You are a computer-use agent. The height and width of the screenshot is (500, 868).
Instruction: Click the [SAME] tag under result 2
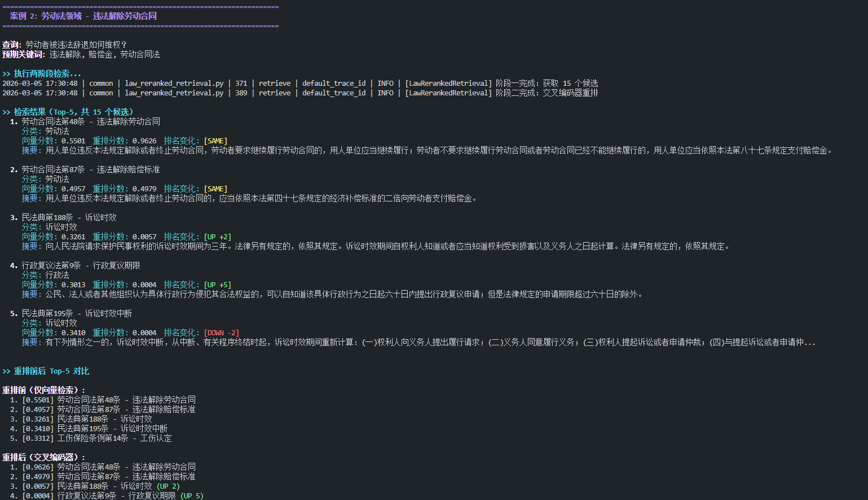(x=215, y=188)
